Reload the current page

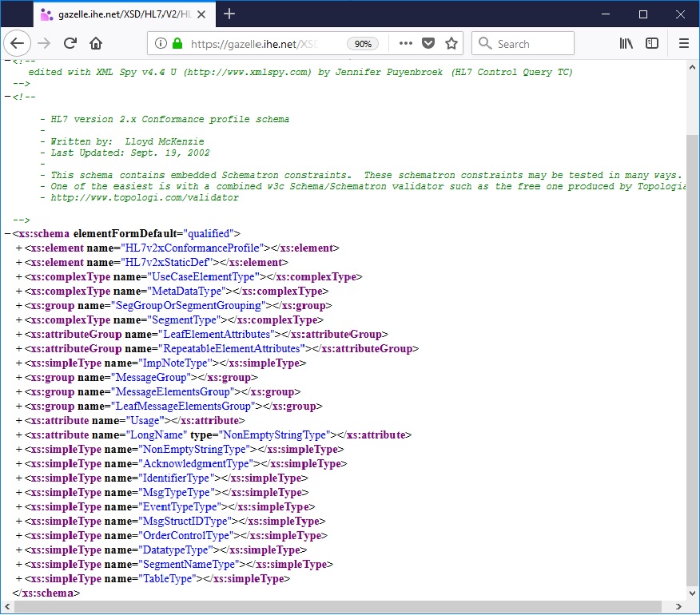(71, 43)
